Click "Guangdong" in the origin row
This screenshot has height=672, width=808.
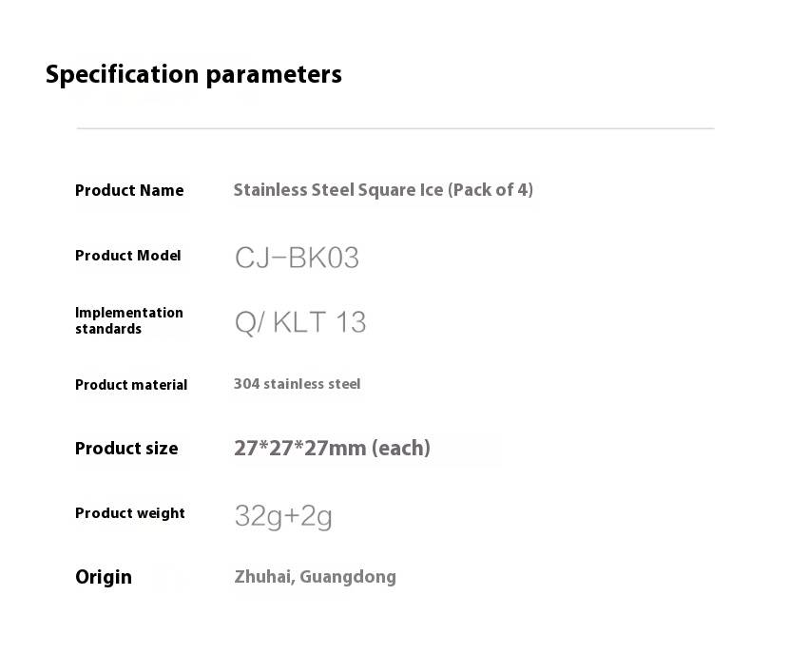[348, 577]
